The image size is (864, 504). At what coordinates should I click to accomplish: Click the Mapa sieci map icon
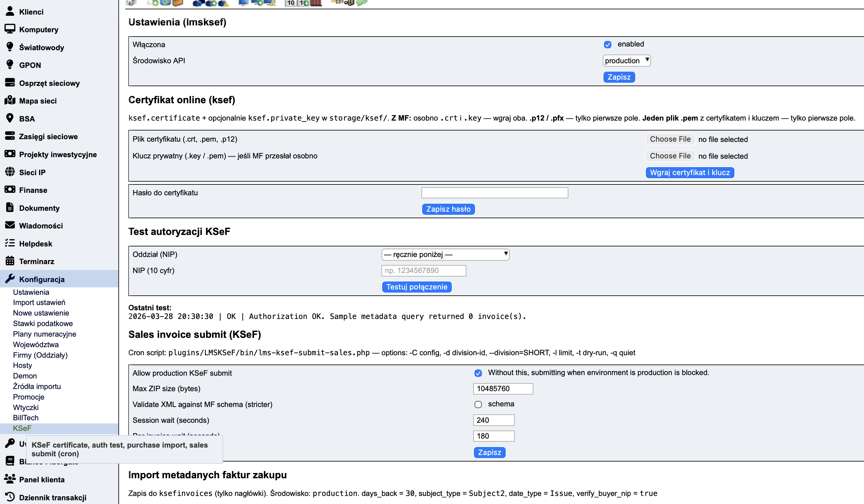(10, 100)
